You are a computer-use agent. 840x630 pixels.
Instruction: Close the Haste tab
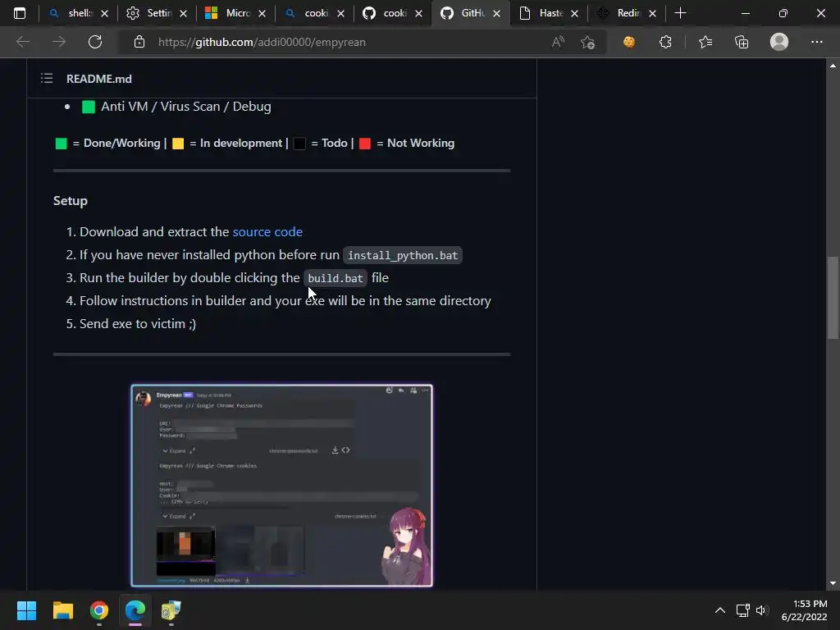pos(574,13)
